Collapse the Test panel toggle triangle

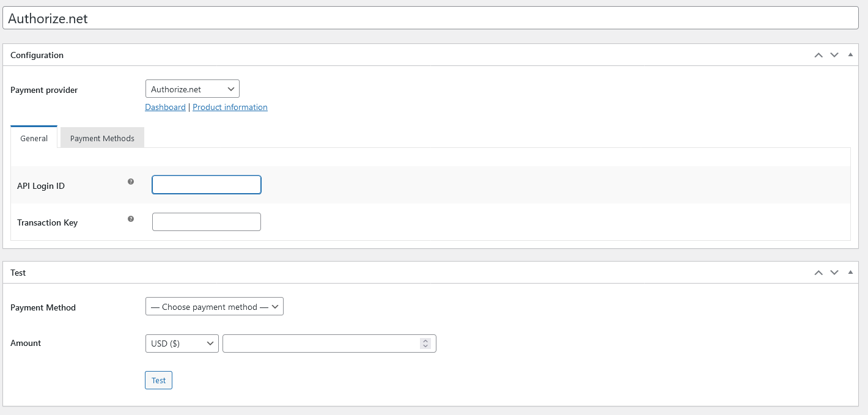(850, 272)
